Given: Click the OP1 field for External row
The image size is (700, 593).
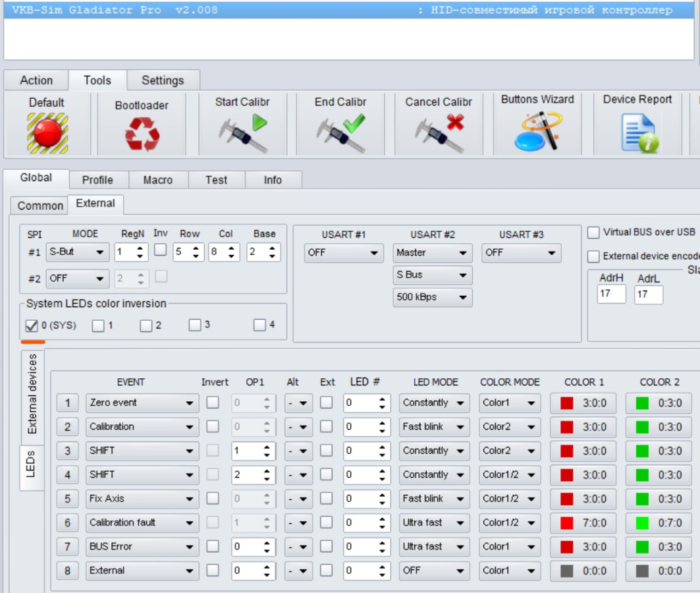Looking at the screenshot, I should [x=253, y=571].
